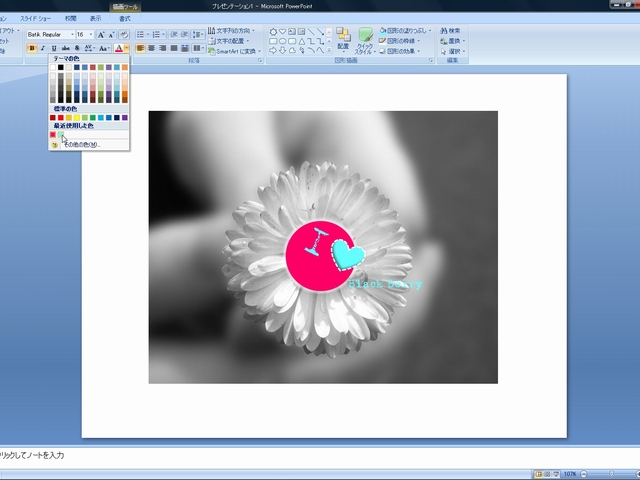The width and height of the screenshot is (640, 480).
Task: Open the 表示 view ribbon tab
Action: click(95, 19)
